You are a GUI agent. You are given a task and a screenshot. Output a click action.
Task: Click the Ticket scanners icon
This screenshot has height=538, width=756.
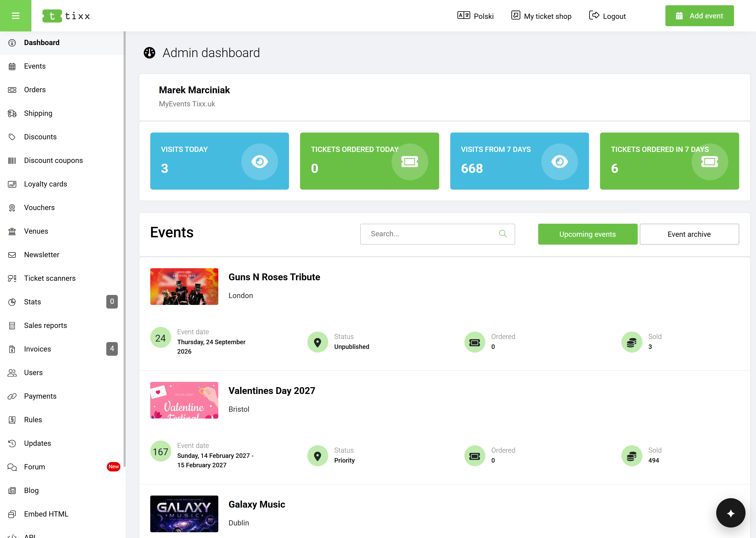pos(12,278)
